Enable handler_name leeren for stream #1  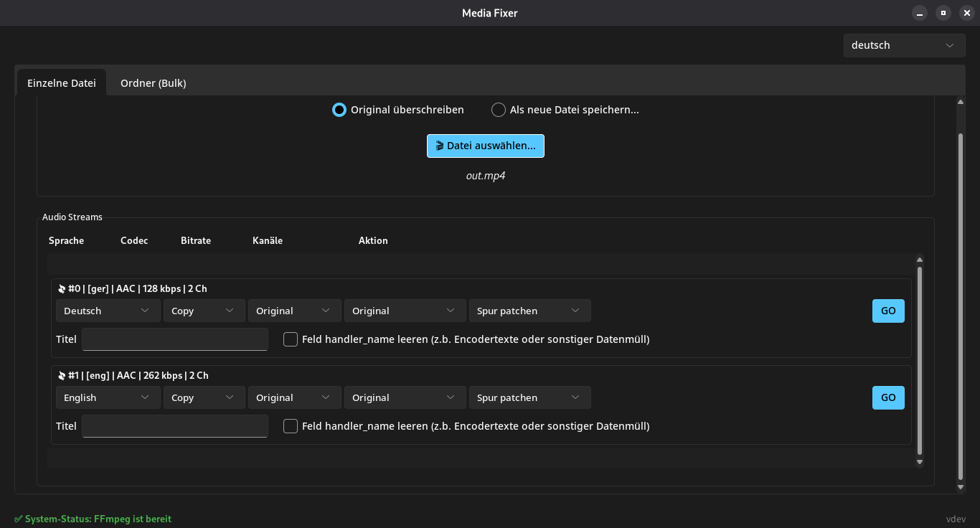click(291, 426)
